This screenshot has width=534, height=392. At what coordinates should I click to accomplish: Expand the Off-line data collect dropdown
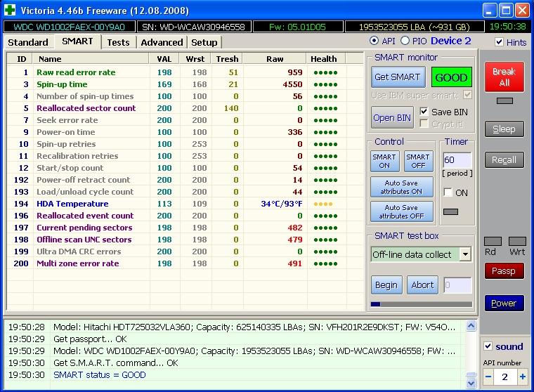(464, 254)
